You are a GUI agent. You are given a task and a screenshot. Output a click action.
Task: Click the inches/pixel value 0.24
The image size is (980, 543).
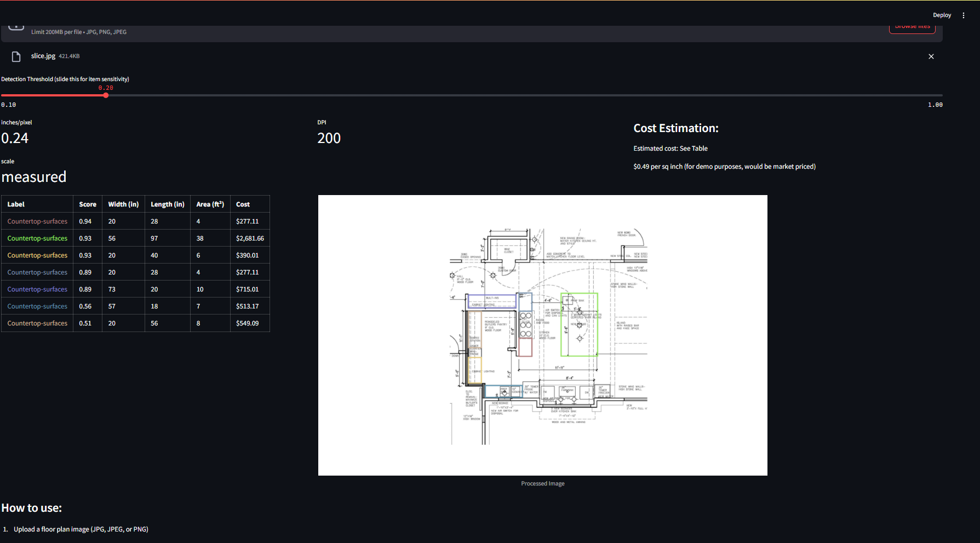point(15,138)
